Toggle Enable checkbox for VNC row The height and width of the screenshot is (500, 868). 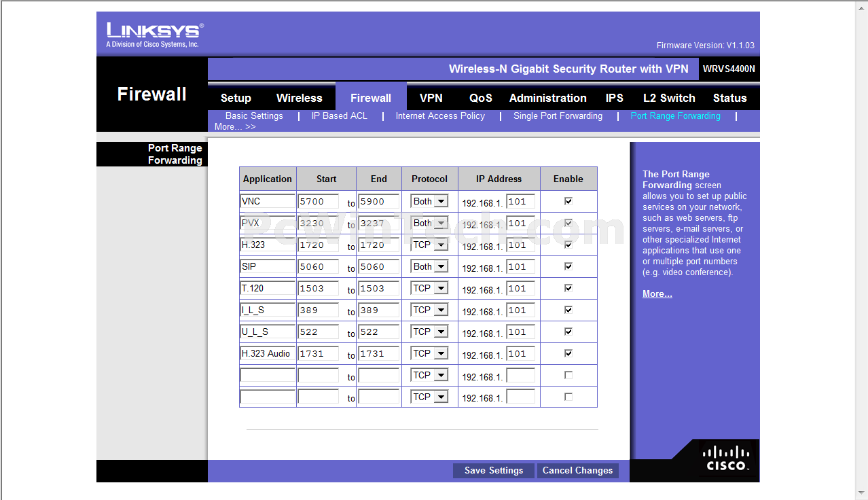pyautogui.click(x=568, y=201)
